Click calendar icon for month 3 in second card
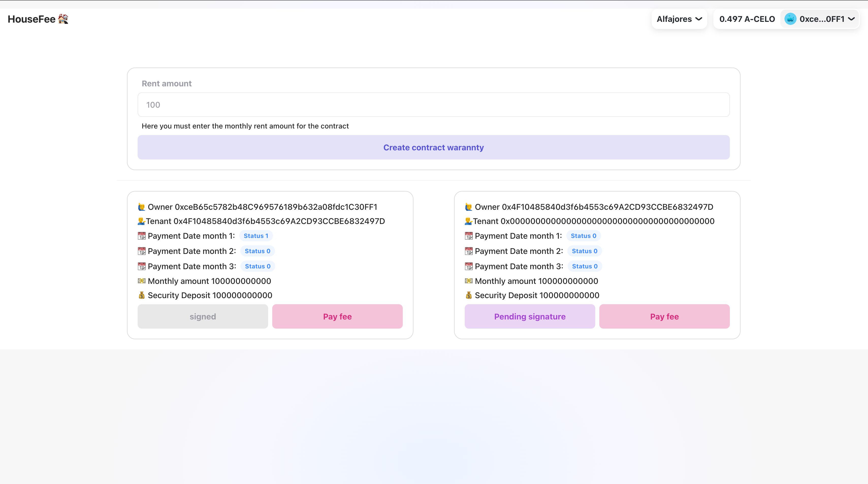The height and width of the screenshot is (484, 868). click(x=468, y=266)
